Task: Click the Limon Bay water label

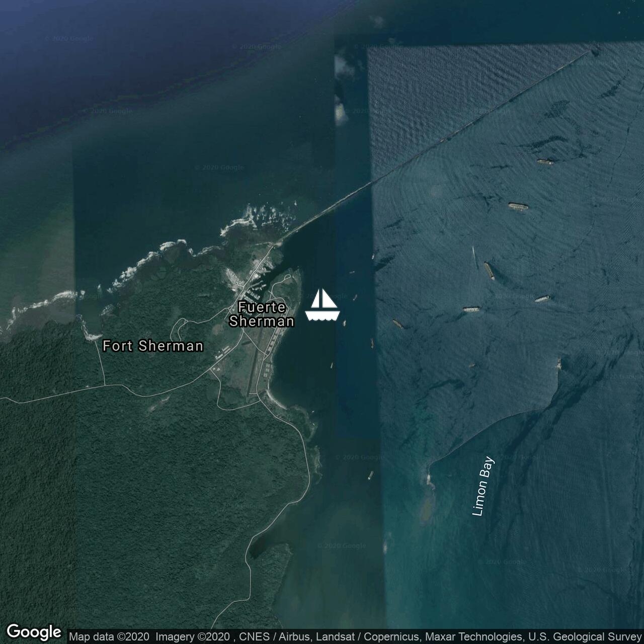Action: tap(483, 486)
